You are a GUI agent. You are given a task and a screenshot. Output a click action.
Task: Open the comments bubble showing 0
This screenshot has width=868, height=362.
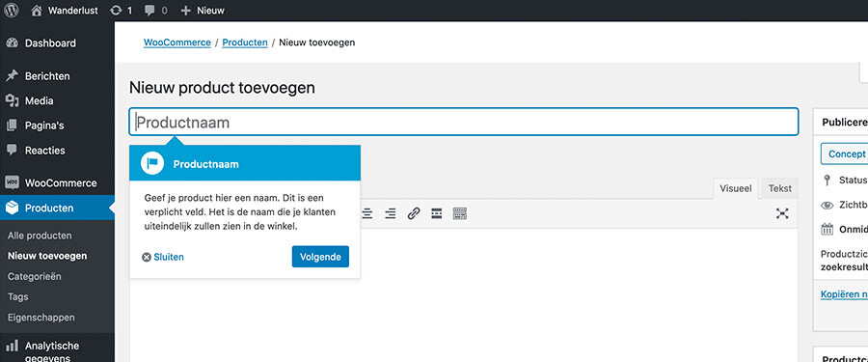pyautogui.click(x=155, y=10)
